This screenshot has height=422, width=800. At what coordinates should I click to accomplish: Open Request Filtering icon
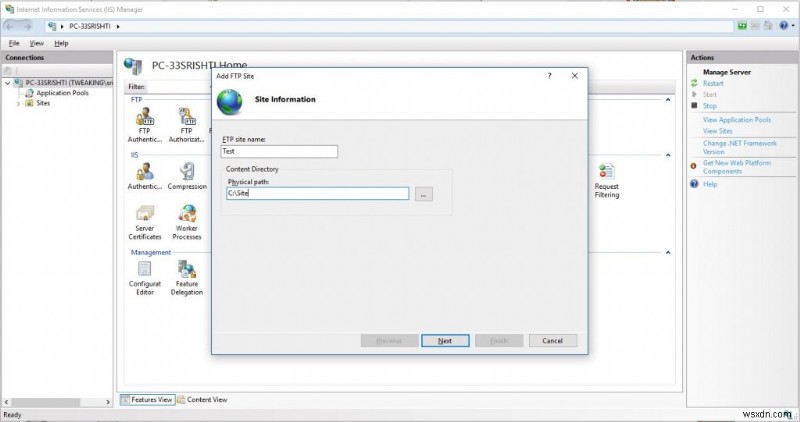[607, 181]
